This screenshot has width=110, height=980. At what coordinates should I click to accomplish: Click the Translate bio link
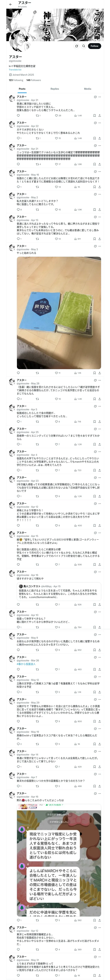[x=15, y=70]
